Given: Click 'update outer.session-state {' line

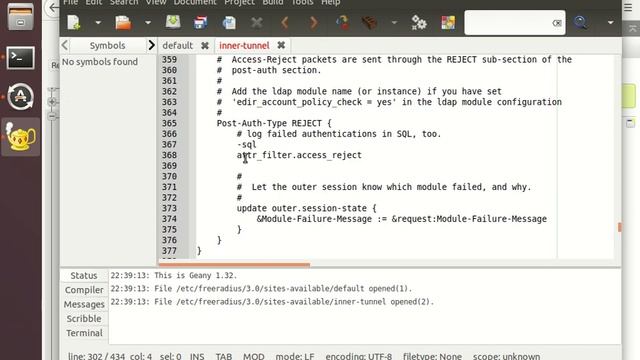Looking at the screenshot, I should tap(307, 208).
